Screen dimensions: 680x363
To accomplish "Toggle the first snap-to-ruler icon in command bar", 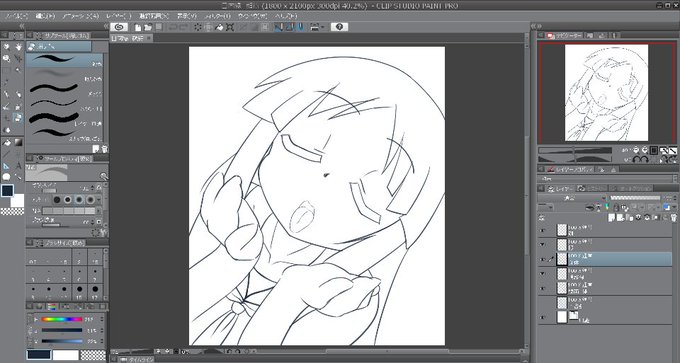I will click(x=279, y=27).
